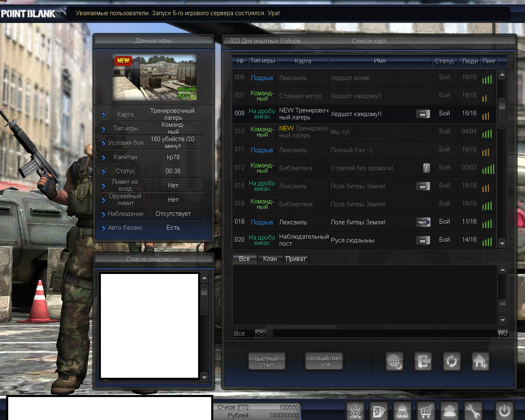Click 'Библиотека' map in room 018

(296, 204)
